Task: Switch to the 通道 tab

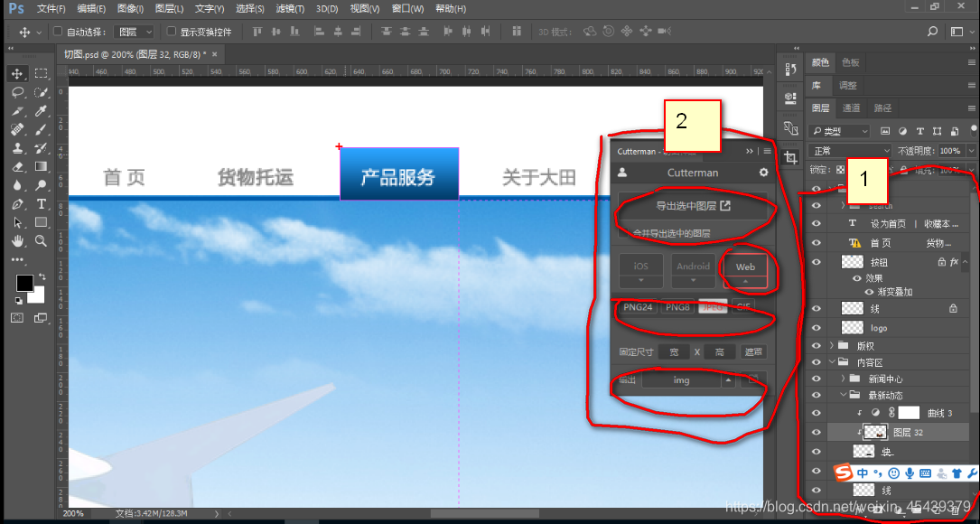Action: [x=850, y=108]
